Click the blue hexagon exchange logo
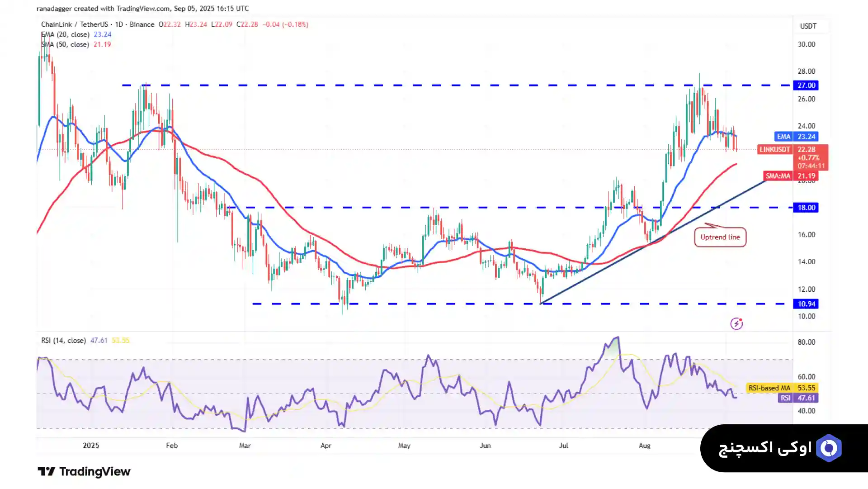This screenshot has width=868, height=489. tap(829, 448)
